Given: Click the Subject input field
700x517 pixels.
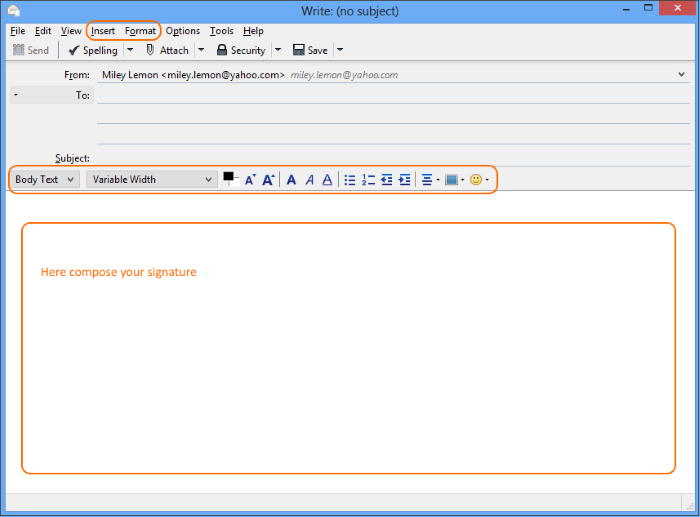Looking at the screenshot, I should tap(393, 158).
